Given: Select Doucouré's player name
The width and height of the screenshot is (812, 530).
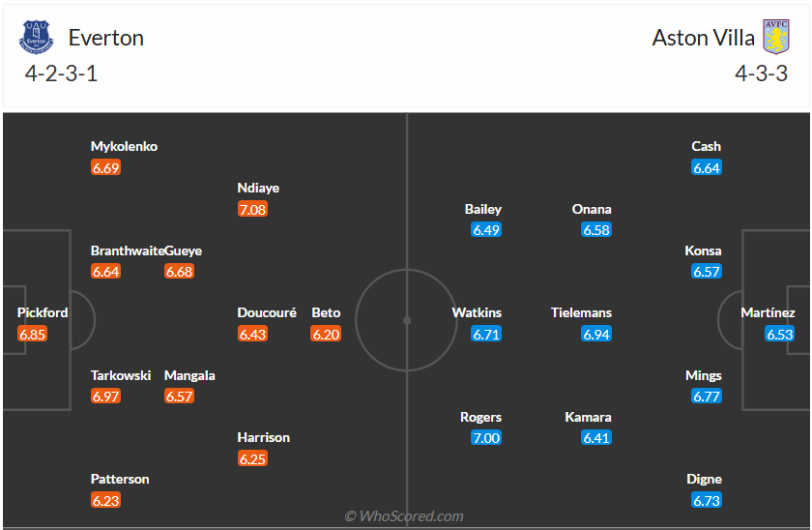Looking at the screenshot, I should coord(267,312).
